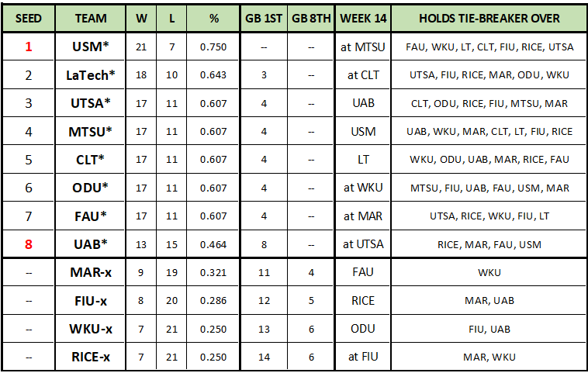Image resolution: width=588 pixels, height=373 pixels.
Task: Select the GB 8TH column header
Action: [310, 18]
